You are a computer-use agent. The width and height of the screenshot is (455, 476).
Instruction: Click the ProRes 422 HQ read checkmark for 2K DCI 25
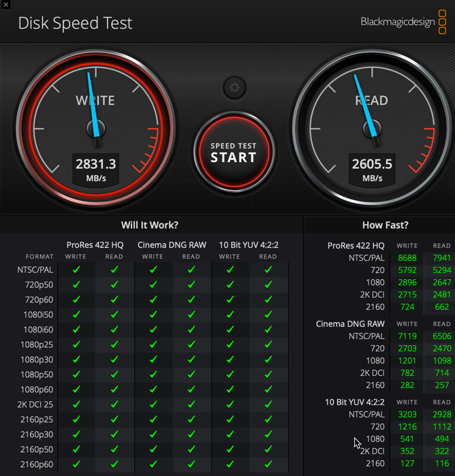click(114, 404)
